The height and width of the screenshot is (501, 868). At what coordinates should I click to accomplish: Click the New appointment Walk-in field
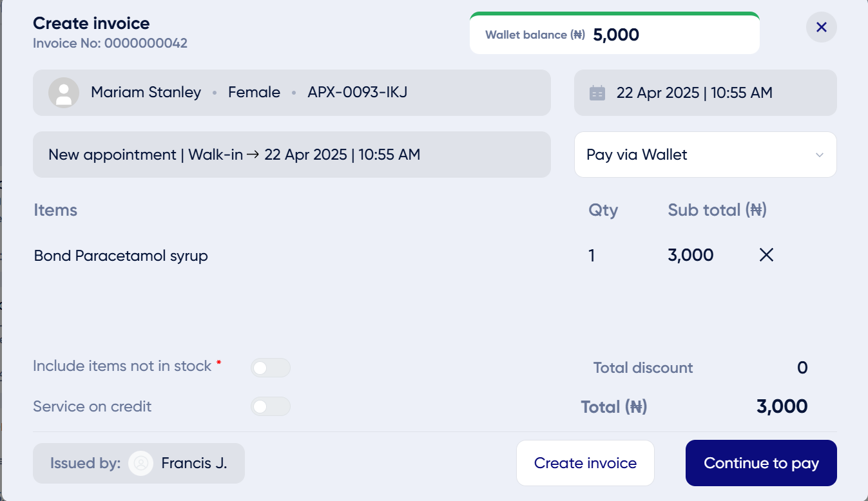(292, 155)
